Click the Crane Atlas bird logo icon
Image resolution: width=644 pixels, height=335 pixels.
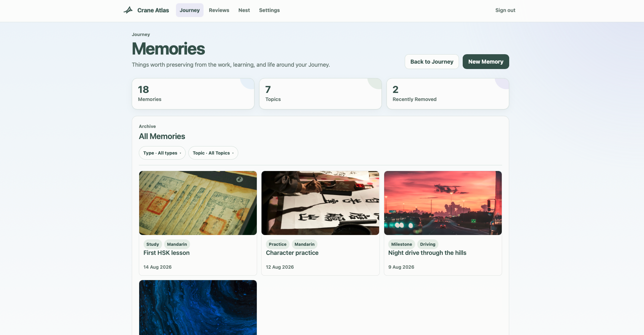pos(128,10)
